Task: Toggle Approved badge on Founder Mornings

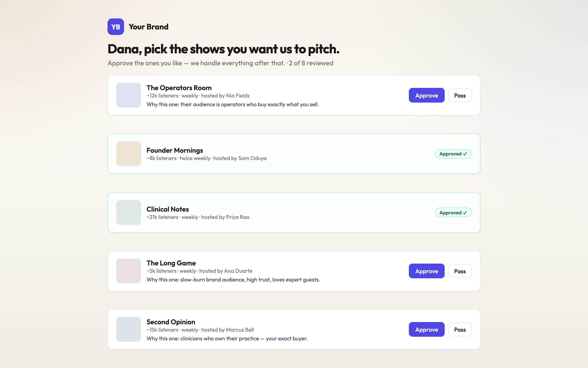Action: click(453, 154)
